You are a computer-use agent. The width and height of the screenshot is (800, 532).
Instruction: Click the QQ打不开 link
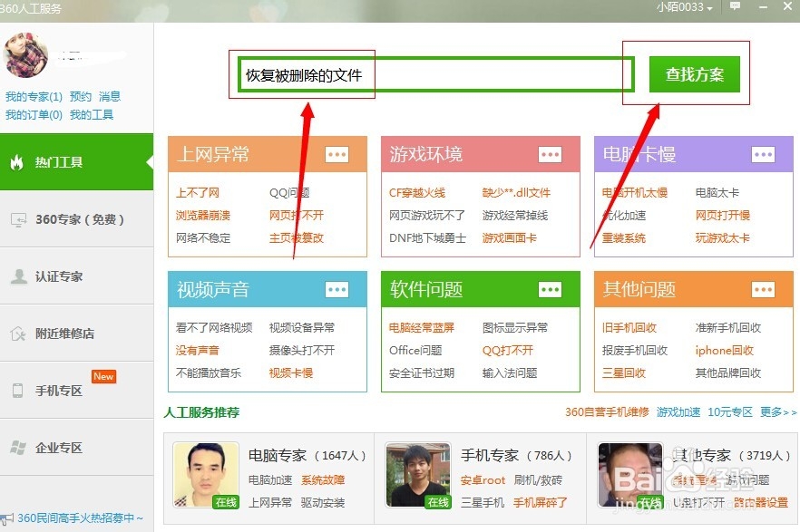click(x=508, y=350)
